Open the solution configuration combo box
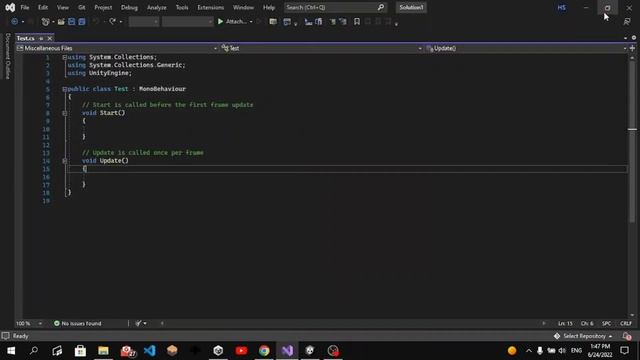 coord(144,22)
